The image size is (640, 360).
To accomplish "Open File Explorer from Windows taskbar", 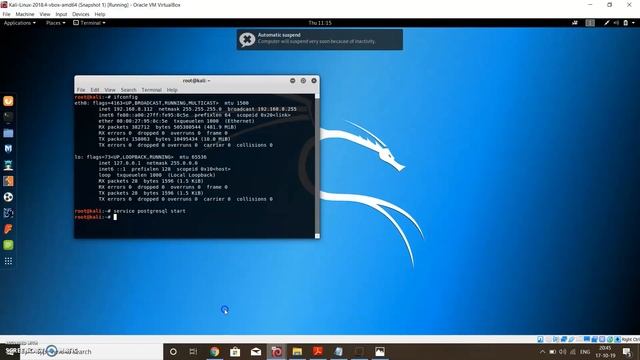I will [297, 351].
